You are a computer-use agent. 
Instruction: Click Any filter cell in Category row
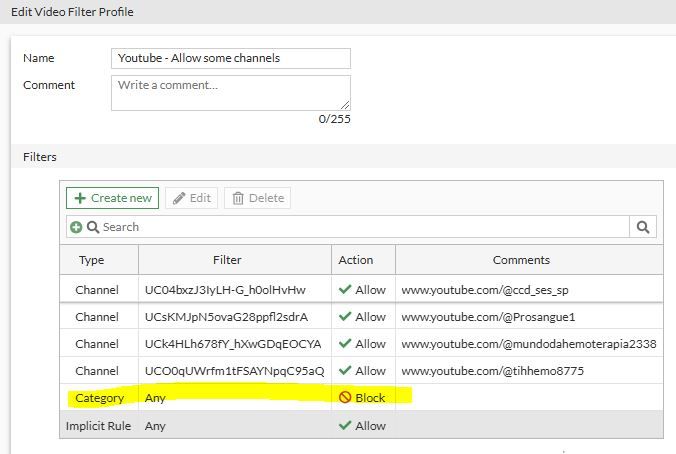155,398
